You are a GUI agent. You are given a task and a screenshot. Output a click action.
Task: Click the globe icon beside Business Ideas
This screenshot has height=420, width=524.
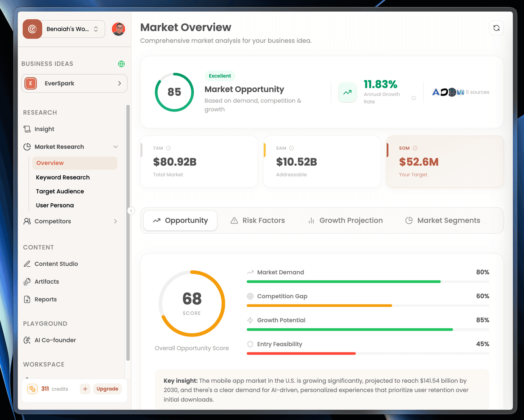[121, 64]
